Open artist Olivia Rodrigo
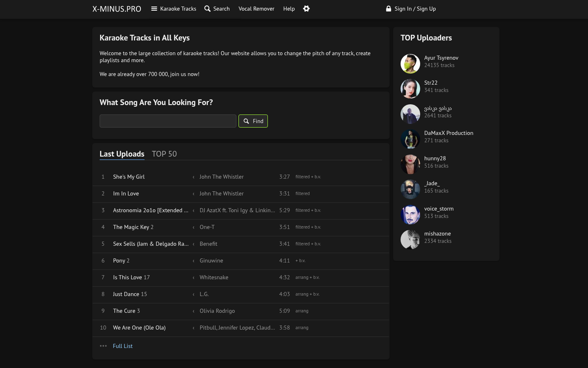 click(x=217, y=311)
